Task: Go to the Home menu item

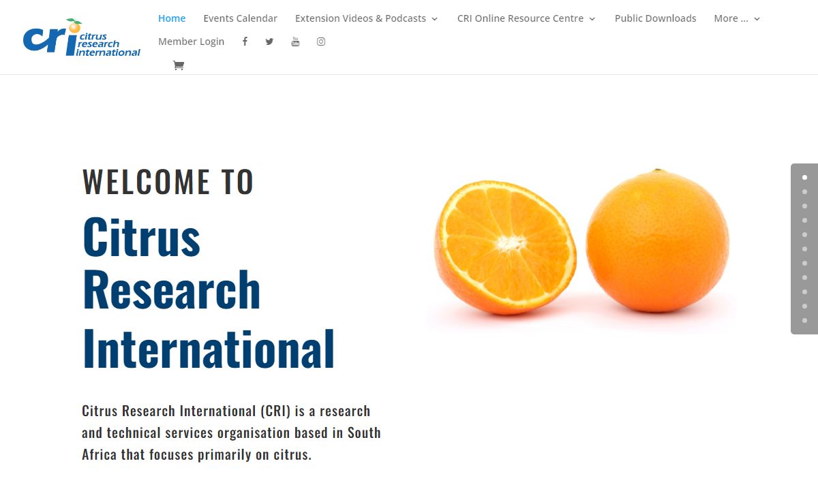Action: tap(172, 18)
